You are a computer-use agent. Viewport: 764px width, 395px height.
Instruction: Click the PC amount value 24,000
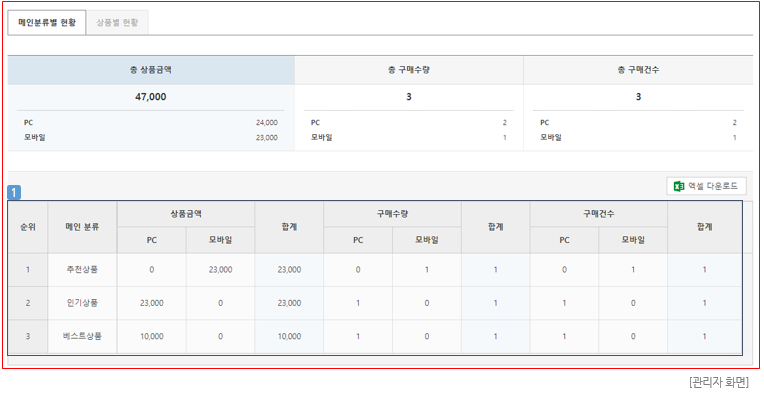[x=267, y=123]
